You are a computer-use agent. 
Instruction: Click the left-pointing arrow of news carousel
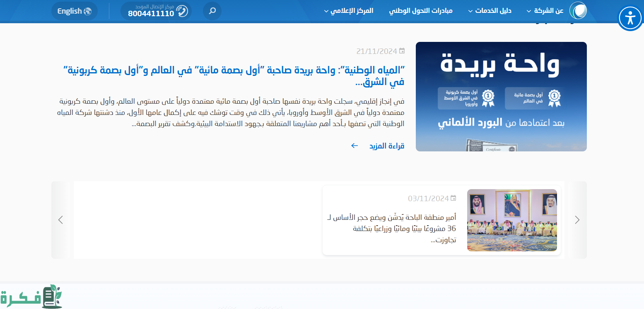click(x=61, y=220)
